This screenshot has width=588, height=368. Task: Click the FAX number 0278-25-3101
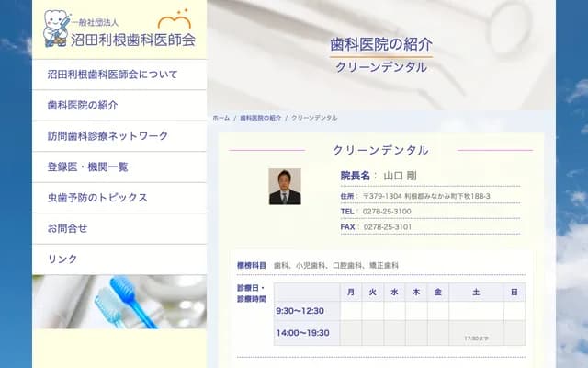click(388, 226)
